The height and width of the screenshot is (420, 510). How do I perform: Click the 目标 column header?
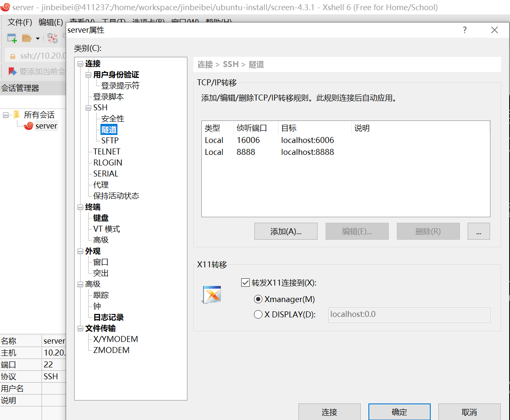click(289, 128)
